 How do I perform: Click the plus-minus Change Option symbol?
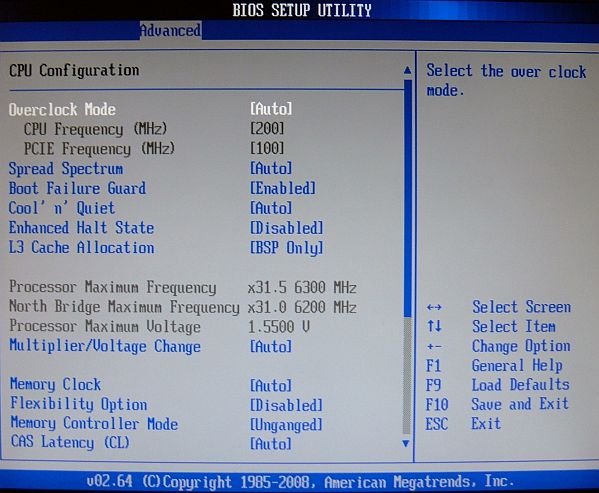coord(434,347)
